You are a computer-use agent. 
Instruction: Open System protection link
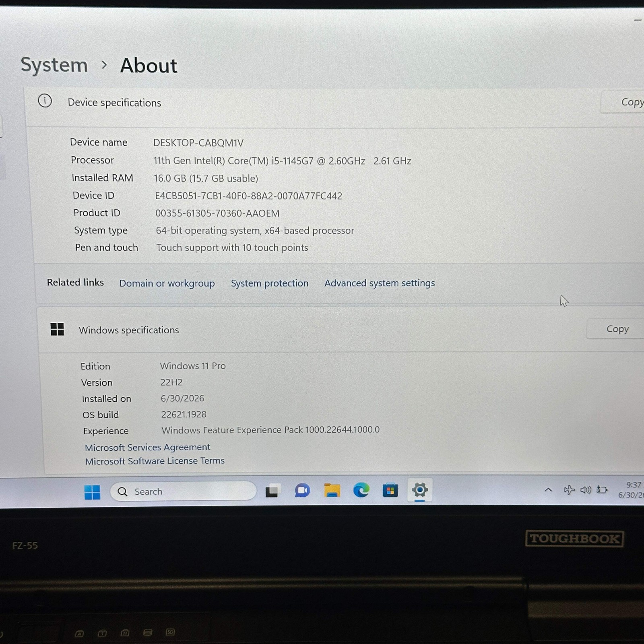(x=270, y=283)
